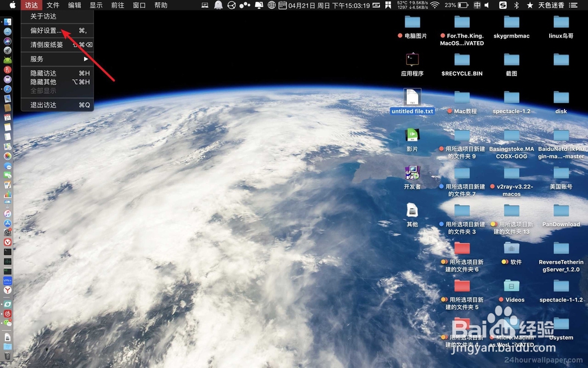Open the Apple menu

point(12,5)
